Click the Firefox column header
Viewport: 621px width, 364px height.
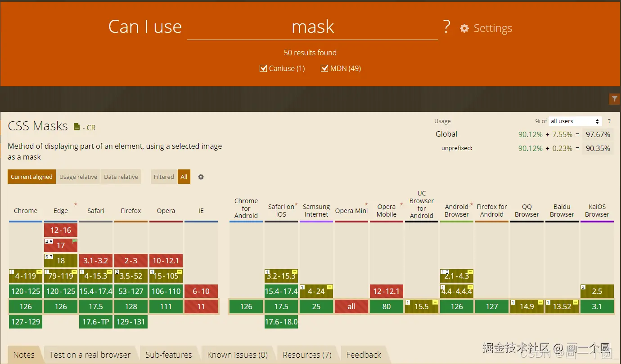pos(131,210)
